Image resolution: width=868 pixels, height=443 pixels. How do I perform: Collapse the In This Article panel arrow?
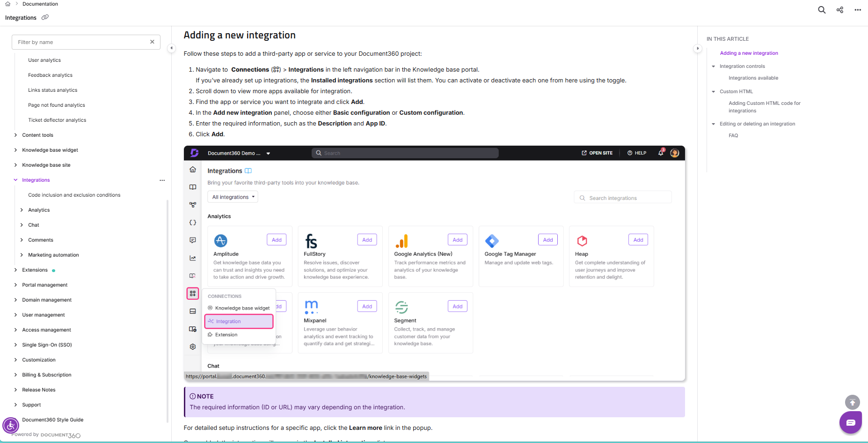pos(698,48)
